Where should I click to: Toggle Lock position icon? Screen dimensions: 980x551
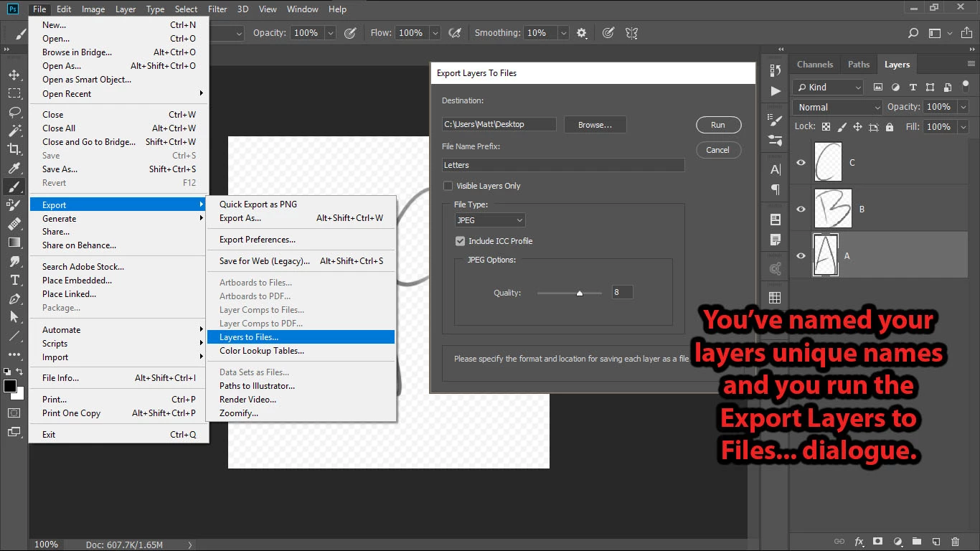[x=857, y=127]
